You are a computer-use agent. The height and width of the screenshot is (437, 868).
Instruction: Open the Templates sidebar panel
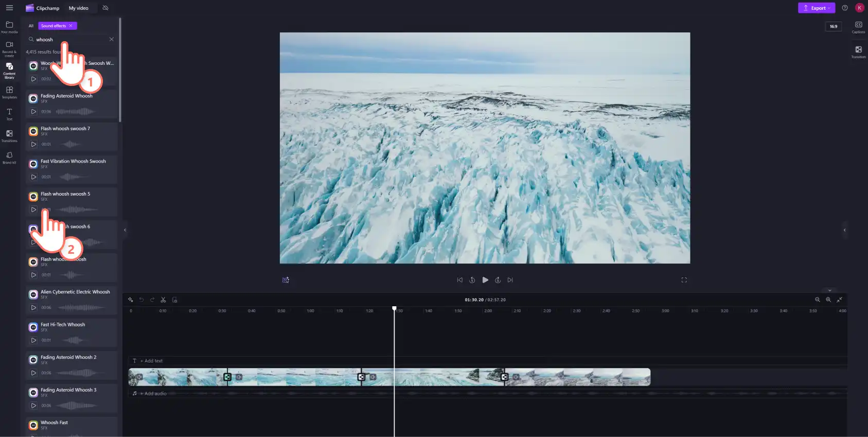(x=9, y=92)
